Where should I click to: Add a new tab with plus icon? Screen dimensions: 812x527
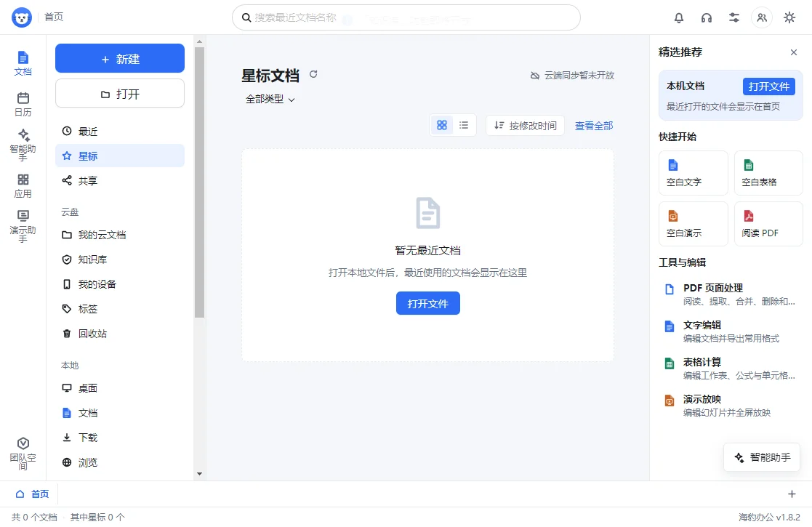792,494
